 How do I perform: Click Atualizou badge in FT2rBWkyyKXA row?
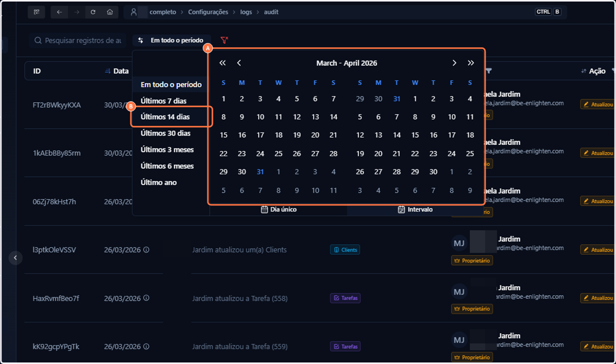click(598, 104)
